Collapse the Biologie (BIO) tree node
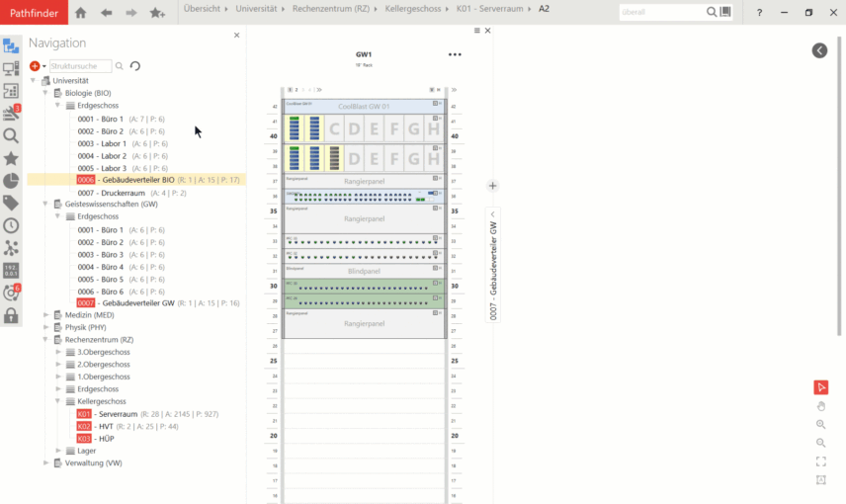 pos(45,93)
